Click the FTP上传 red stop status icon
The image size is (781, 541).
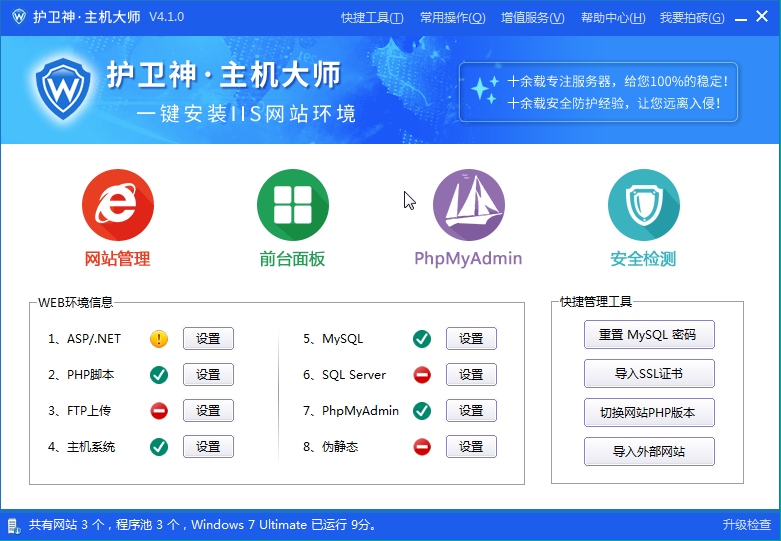[x=159, y=411]
